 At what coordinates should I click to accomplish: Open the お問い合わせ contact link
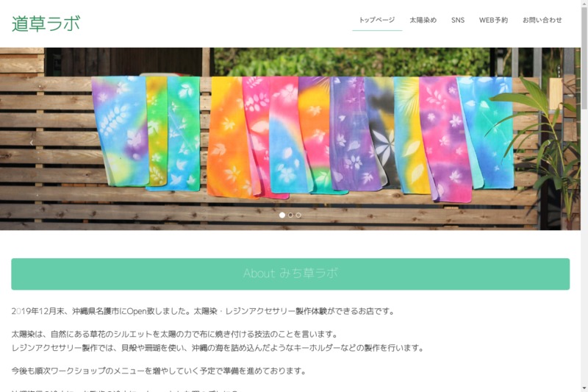(542, 21)
